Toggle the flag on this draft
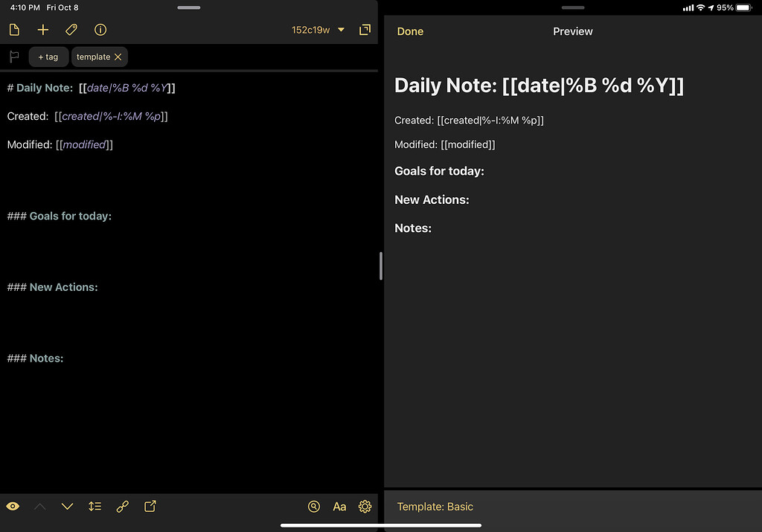The width and height of the screenshot is (762, 532). click(x=14, y=57)
